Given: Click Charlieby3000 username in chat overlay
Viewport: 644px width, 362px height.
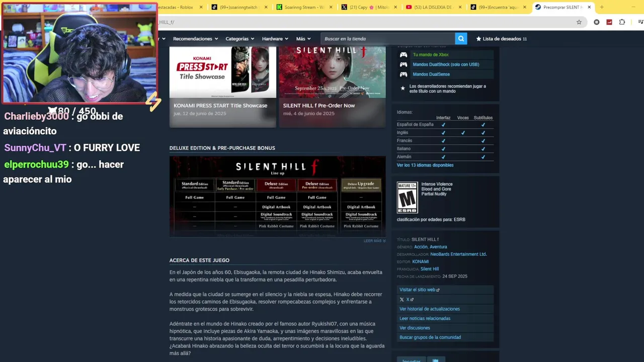Looking at the screenshot, I should [x=36, y=116].
